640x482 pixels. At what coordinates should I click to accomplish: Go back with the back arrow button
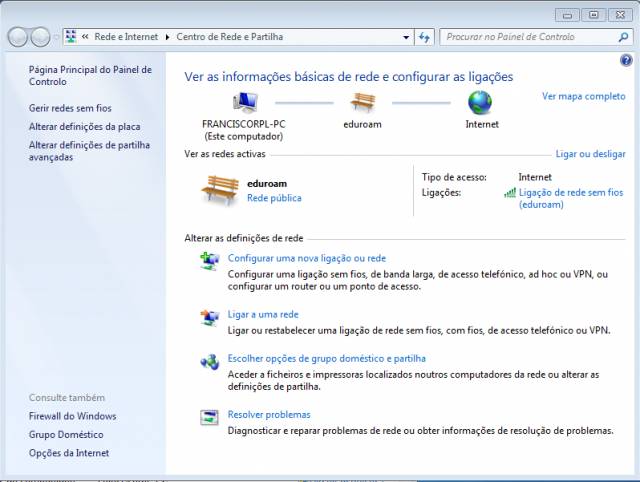(18, 37)
